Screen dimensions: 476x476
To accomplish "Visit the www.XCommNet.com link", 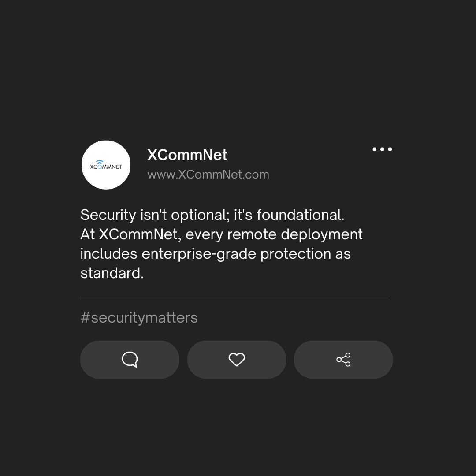I will coord(208,175).
